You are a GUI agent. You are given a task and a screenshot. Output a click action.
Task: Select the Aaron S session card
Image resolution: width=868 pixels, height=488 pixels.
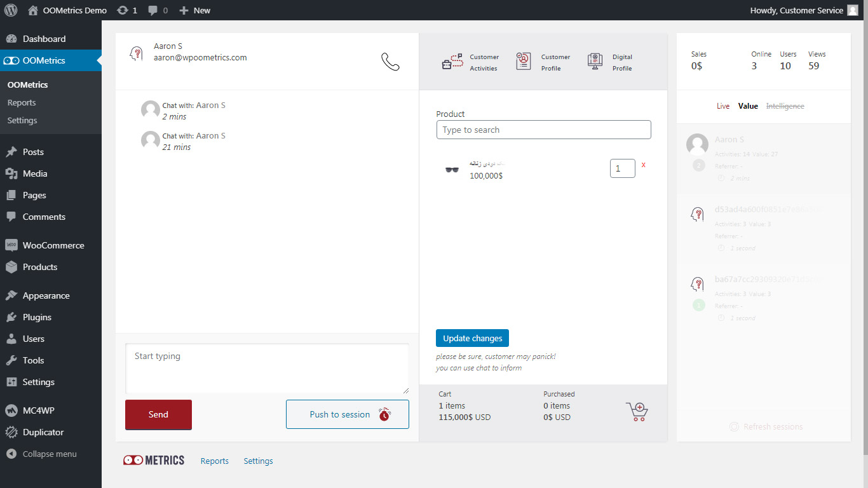(x=764, y=159)
